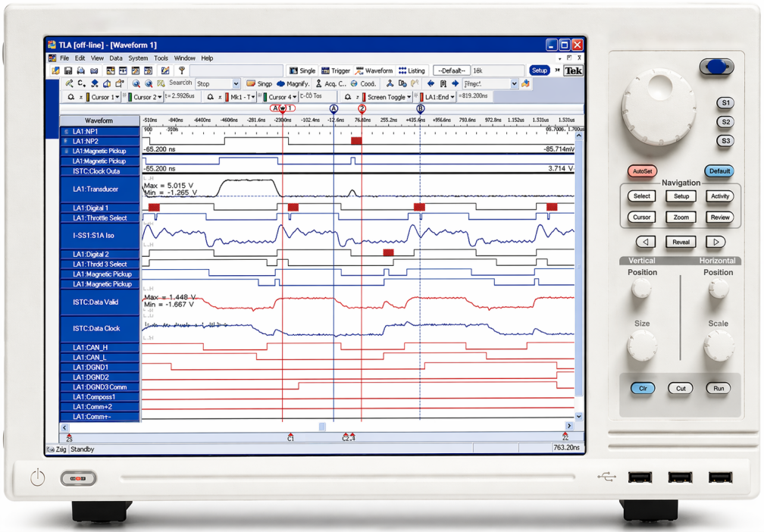Open the View menu
This screenshot has width=764, height=532.
(x=98, y=58)
